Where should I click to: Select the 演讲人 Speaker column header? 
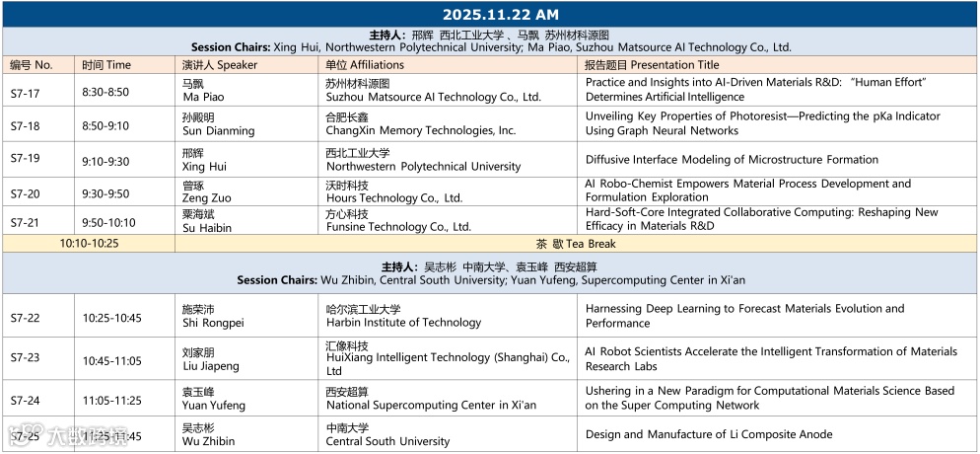point(220,65)
